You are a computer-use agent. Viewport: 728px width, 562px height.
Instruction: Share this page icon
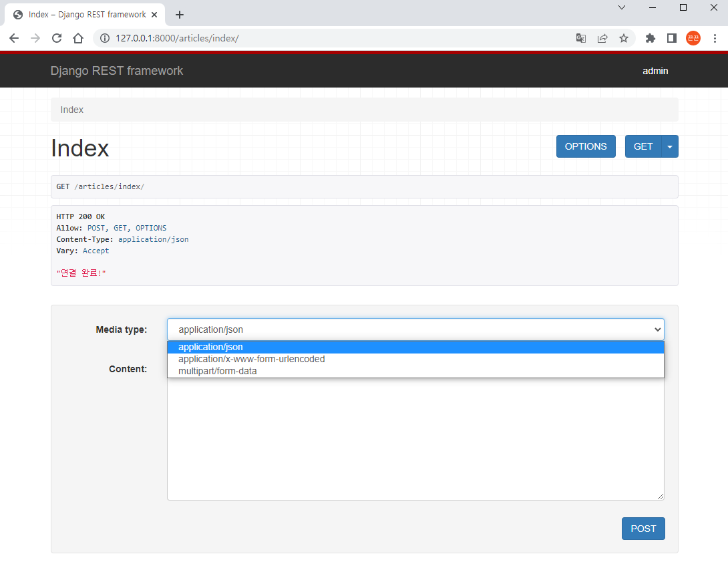(602, 38)
